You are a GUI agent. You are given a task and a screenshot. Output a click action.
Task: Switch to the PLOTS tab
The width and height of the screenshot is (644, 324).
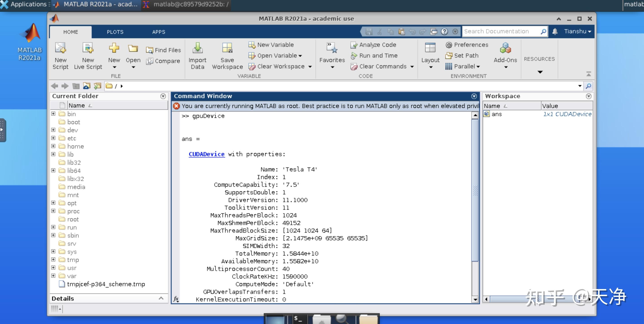[115, 32]
